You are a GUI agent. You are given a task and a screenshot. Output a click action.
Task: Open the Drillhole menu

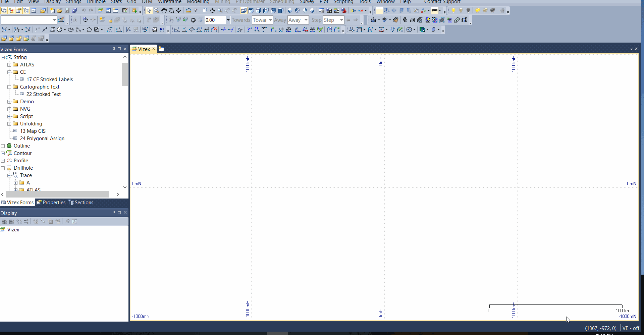96,2
